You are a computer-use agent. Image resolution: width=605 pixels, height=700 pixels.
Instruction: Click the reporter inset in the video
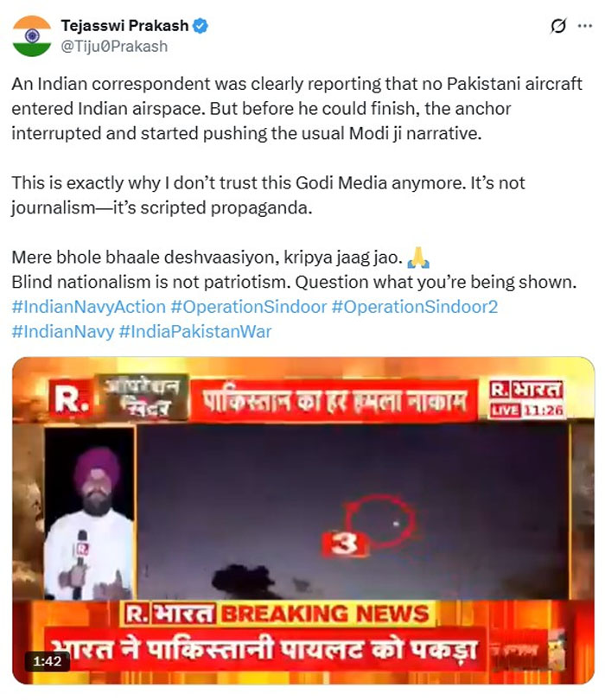pos(89,513)
